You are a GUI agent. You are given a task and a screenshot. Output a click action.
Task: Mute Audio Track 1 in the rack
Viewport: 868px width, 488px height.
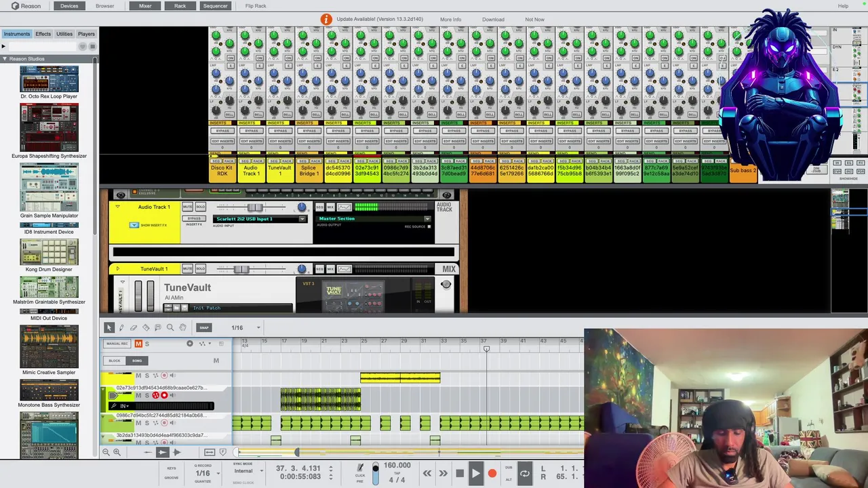point(188,207)
